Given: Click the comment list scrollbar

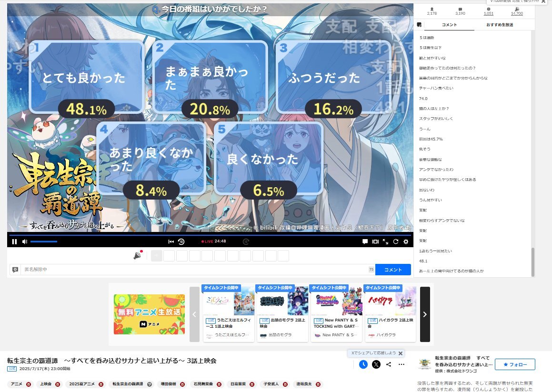Looking at the screenshot, I should [x=532, y=261].
